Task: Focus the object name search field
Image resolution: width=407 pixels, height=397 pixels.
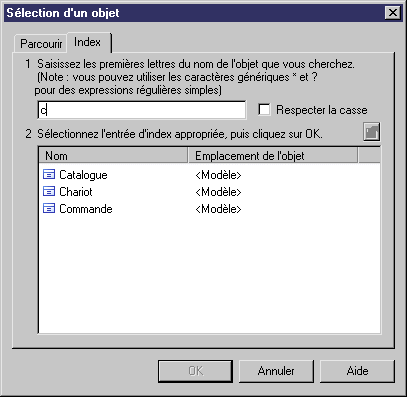Action: tap(142, 110)
